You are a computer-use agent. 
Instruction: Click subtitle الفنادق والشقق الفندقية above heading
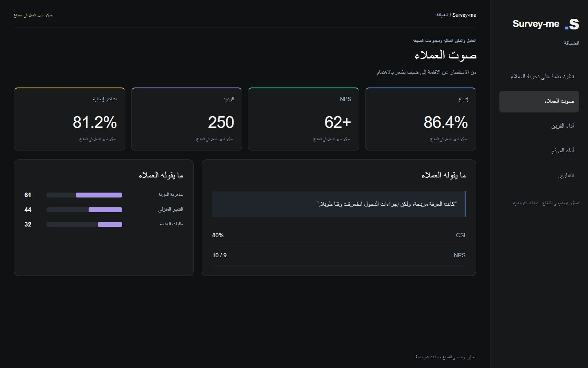pos(444,40)
